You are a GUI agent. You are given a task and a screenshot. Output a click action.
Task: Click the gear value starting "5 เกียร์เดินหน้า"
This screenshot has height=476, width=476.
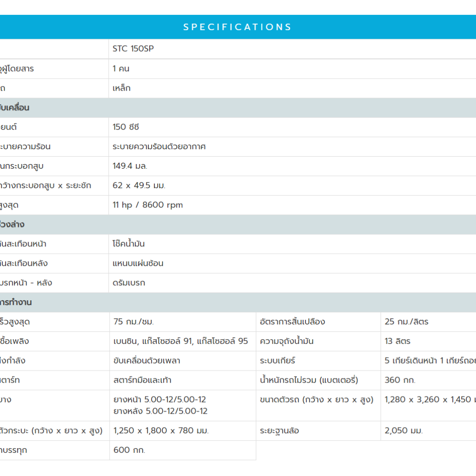[430, 360]
